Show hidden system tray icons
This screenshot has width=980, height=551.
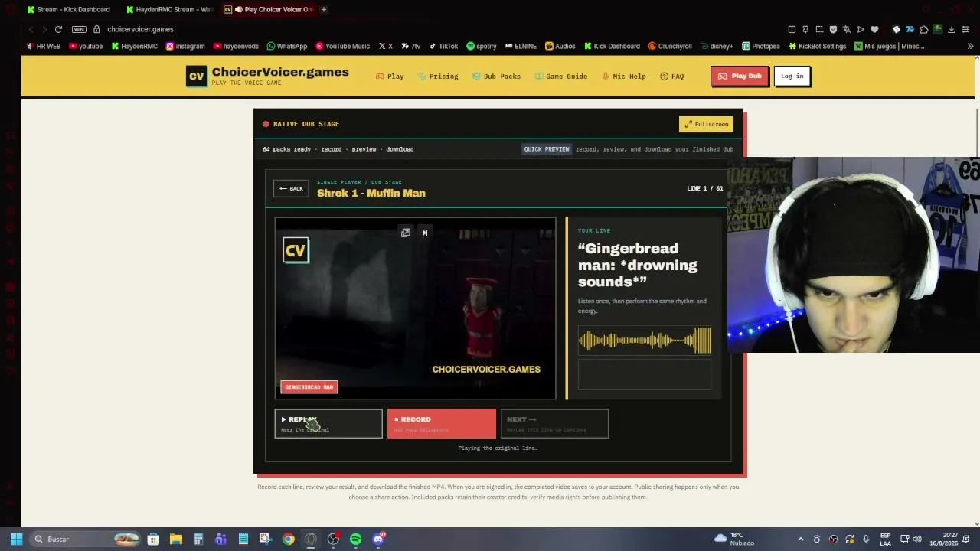pos(801,539)
